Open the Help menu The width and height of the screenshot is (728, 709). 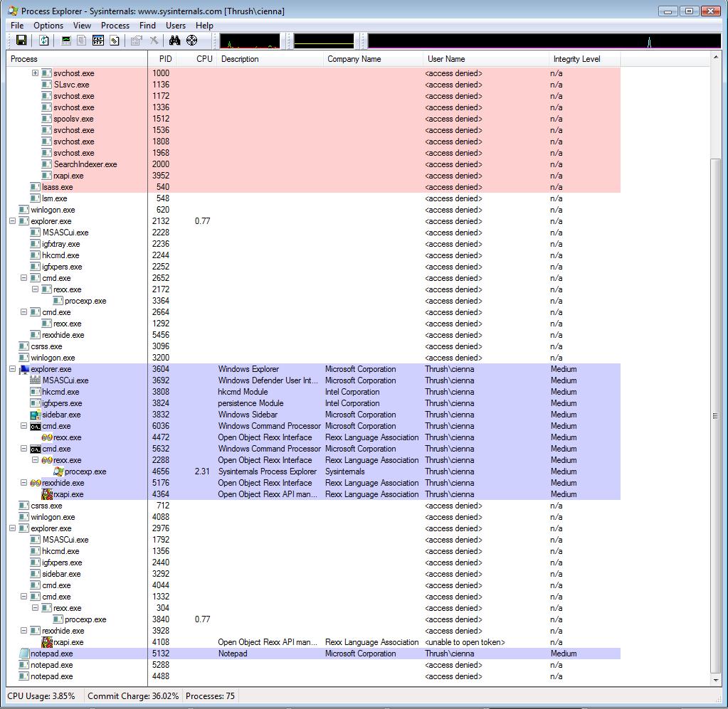(x=204, y=26)
